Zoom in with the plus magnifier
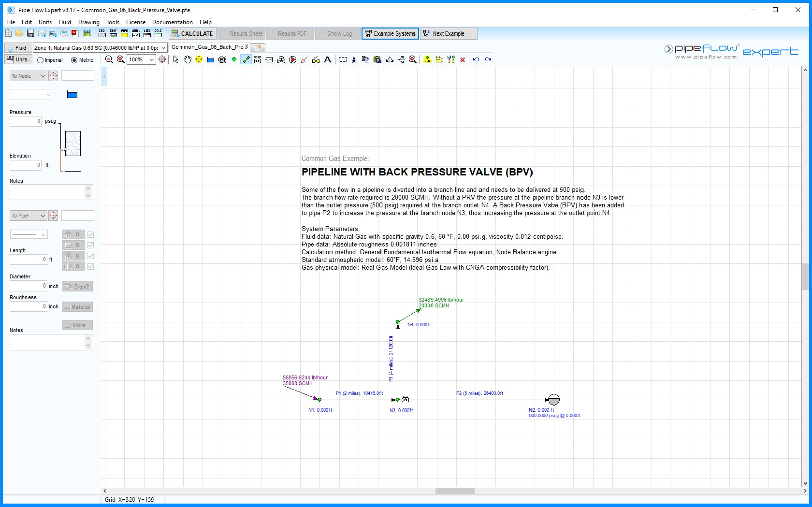 click(x=120, y=59)
